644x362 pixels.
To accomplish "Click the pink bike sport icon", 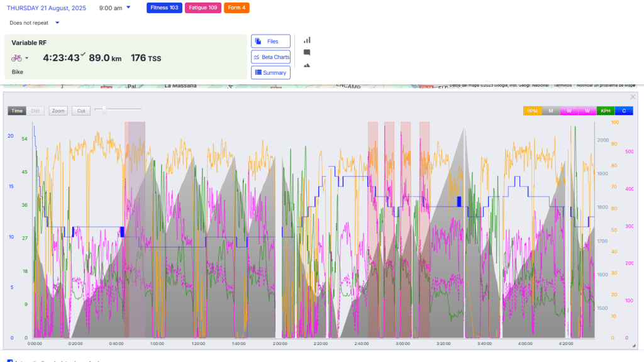I will pyautogui.click(x=16, y=58).
